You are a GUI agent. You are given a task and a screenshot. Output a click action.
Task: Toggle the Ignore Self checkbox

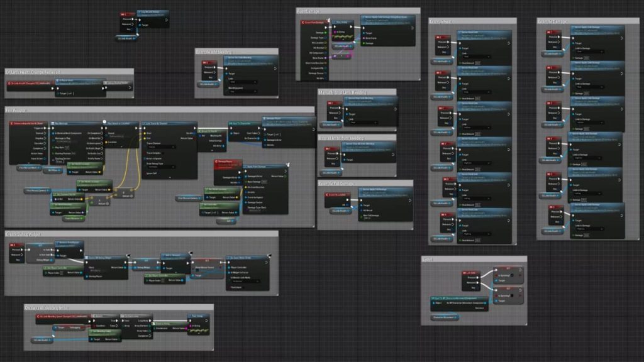159,173
